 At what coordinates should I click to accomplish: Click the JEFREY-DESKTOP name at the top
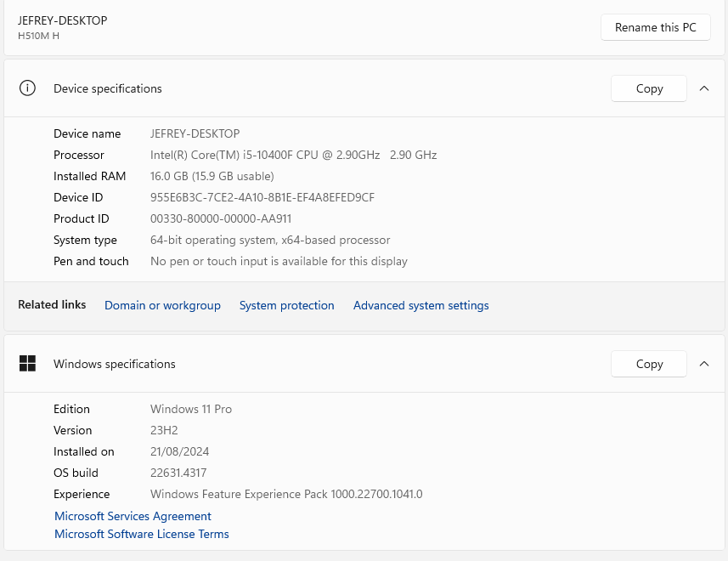(x=62, y=20)
